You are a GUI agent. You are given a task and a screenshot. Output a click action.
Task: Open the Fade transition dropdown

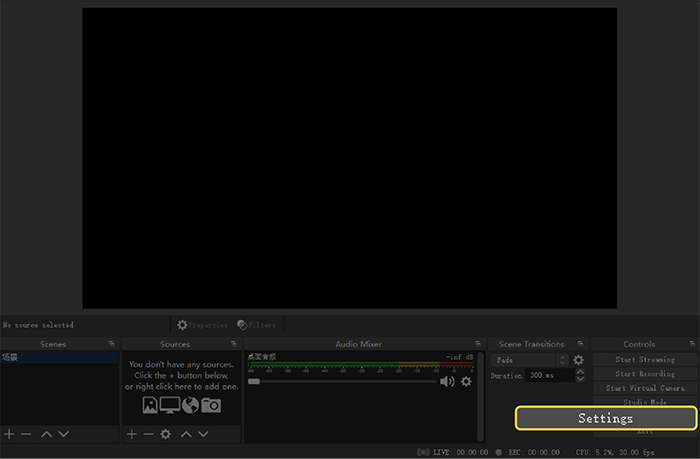pos(530,360)
